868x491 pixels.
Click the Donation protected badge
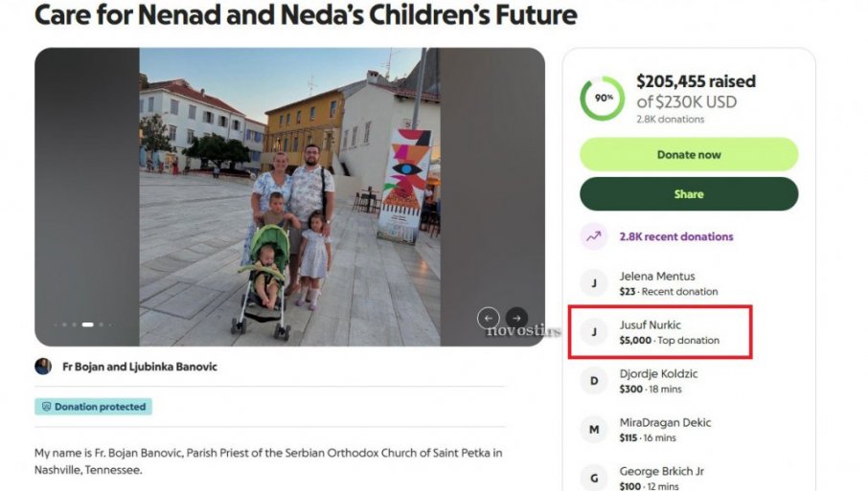pos(94,407)
